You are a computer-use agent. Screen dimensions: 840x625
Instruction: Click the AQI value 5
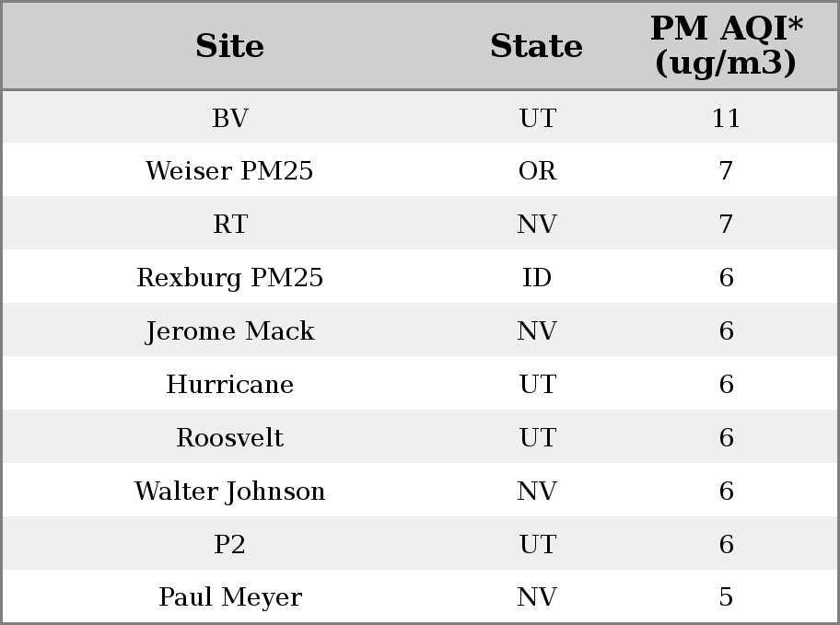pyautogui.click(x=727, y=597)
